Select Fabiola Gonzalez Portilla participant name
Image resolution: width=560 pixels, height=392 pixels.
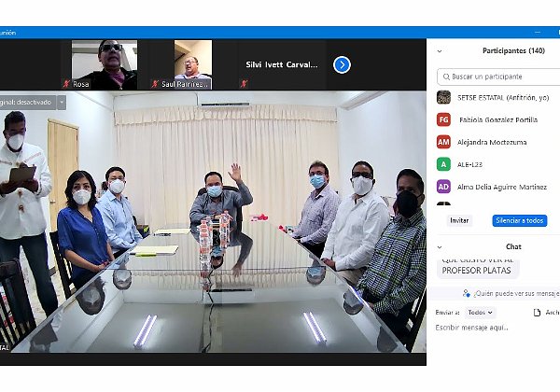pyautogui.click(x=498, y=120)
